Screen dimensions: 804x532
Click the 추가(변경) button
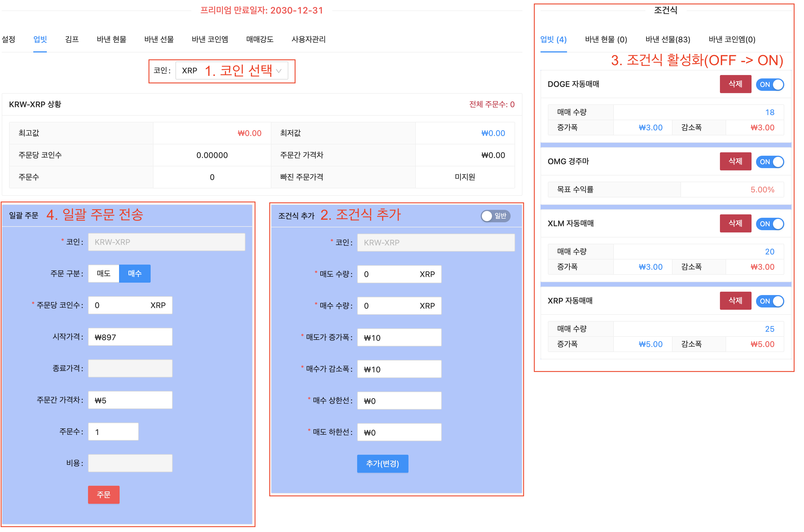382,463
